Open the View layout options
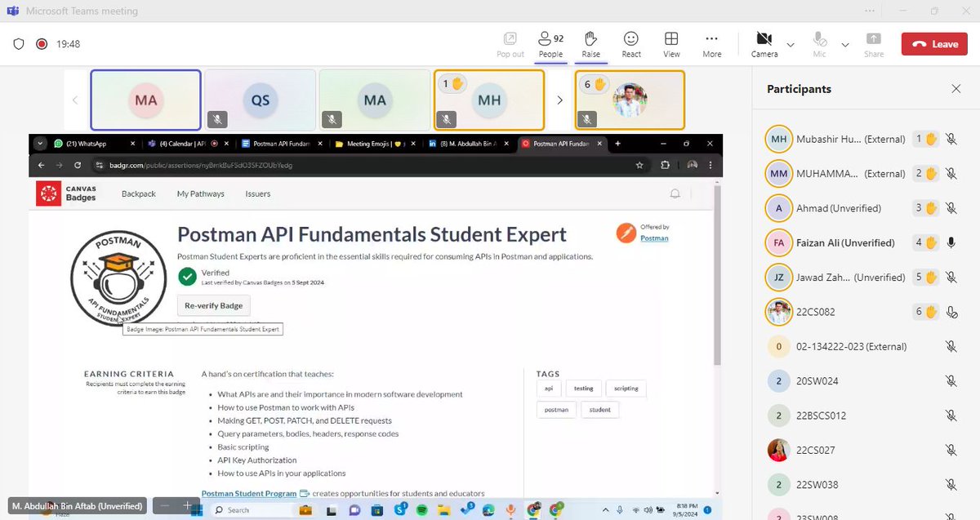Screen dimensions: 980x520 click(671, 44)
